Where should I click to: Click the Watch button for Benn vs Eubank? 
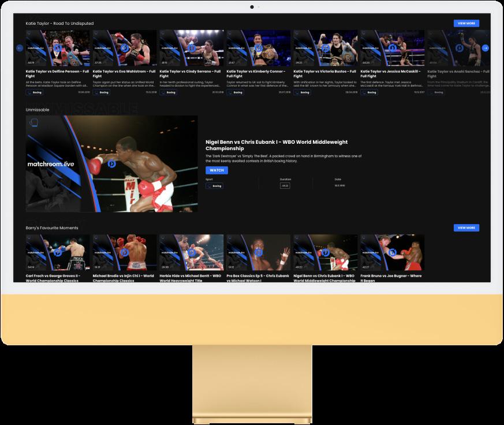[216, 170]
